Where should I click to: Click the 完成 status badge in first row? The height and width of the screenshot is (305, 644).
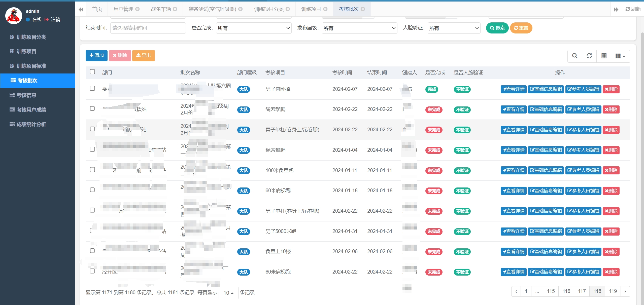432,89
